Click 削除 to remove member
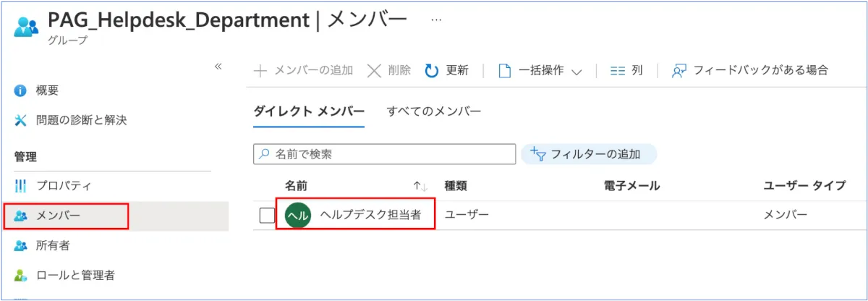The width and height of the screenshot is (868, 301). pyautogui.click(x=389, y=70)
